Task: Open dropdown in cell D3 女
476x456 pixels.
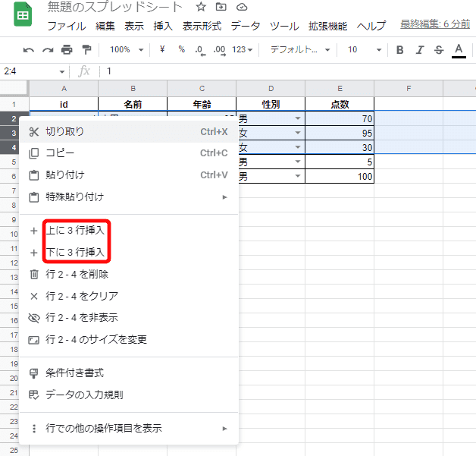Action: coord(298,133)
